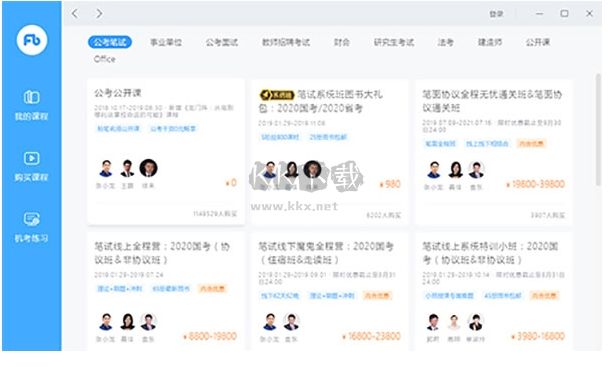Screen dimensions: 610x367
Task: Switch to the 公考面试 tab
Action: (x=222, y=42)
